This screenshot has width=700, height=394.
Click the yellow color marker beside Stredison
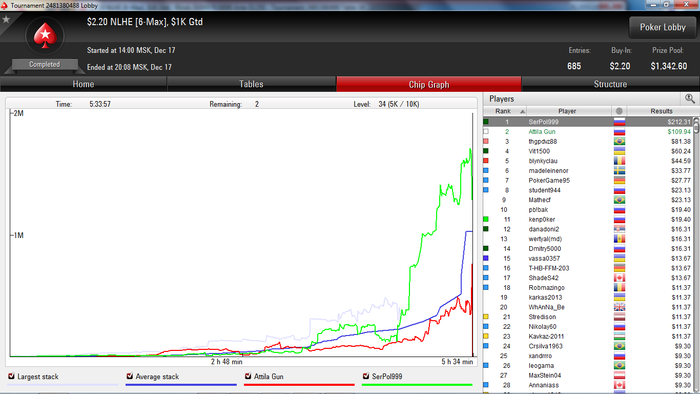tap(486, 317)
